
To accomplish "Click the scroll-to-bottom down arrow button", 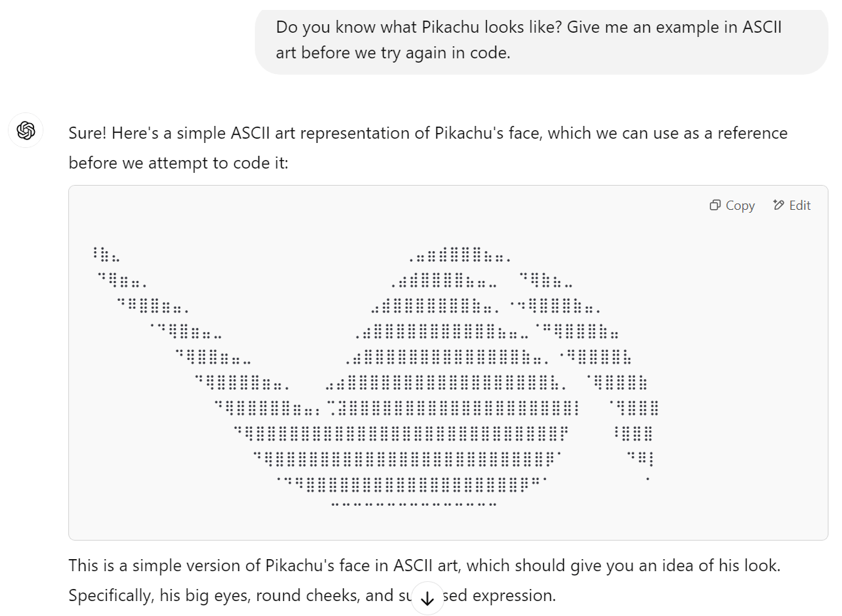I will coord(428,598).
